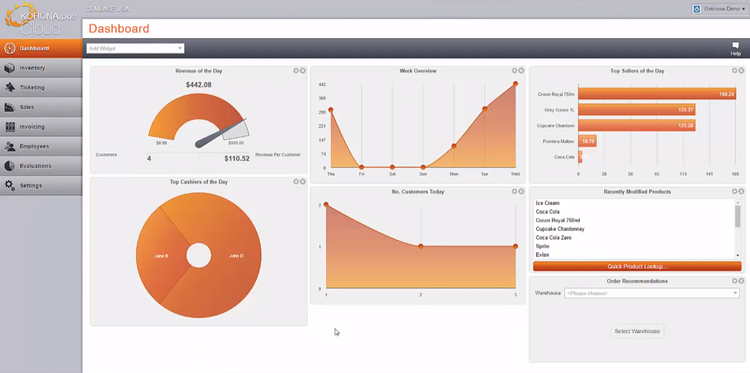Open the Invoicing section
Image resolution: width=750 pixels, height=373 pixels.
[x=41, y=127]
